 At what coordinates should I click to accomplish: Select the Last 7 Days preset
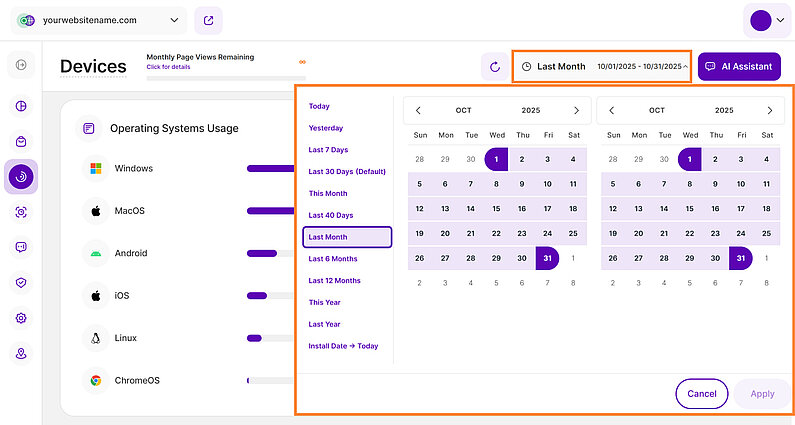(x=328, y=150)
